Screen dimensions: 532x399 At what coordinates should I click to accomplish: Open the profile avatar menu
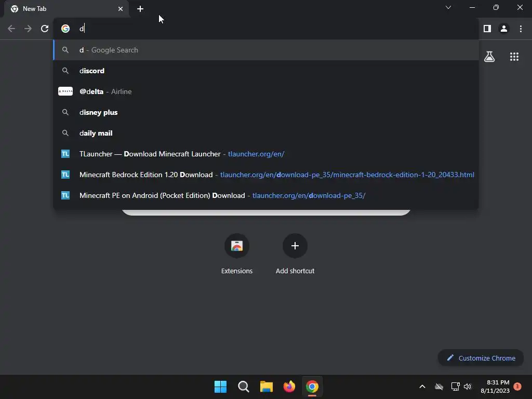(x=504, y=29)
